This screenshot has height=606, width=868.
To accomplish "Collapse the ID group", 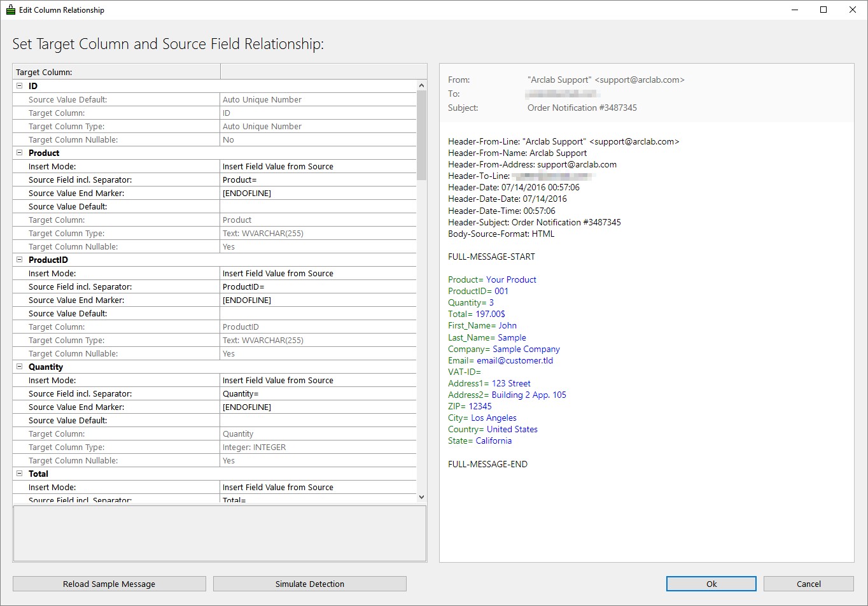I will click(19, 86).
